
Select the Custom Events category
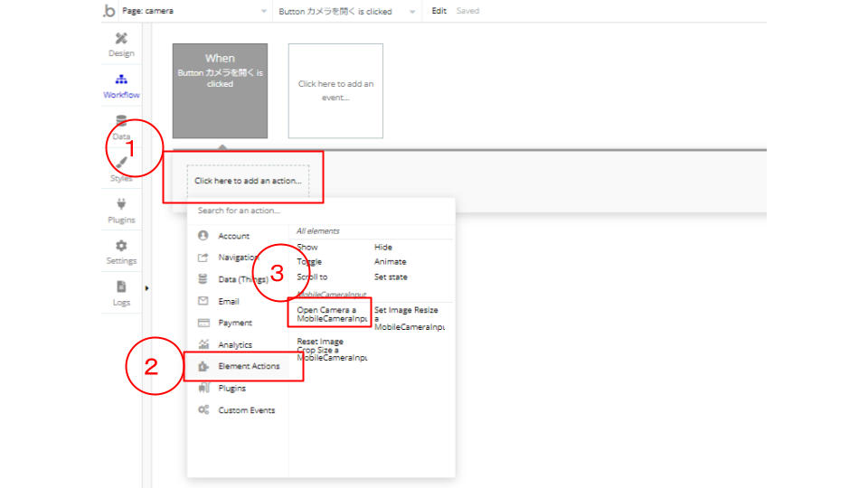(246, 410)
